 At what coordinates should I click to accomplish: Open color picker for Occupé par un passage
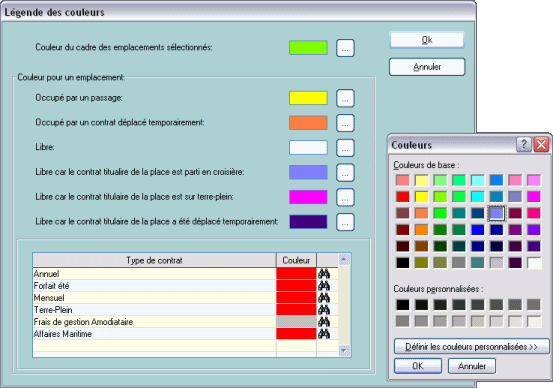[345, 98]
